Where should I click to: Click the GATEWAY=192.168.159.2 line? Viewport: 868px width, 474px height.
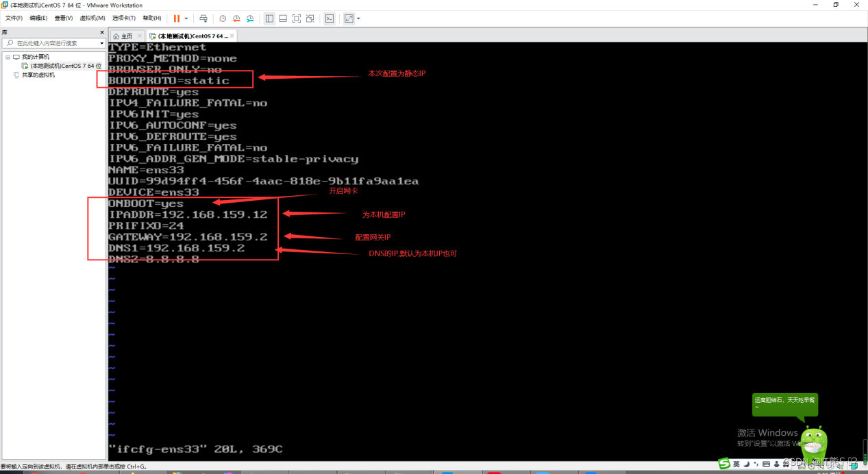tap(188, 237)
